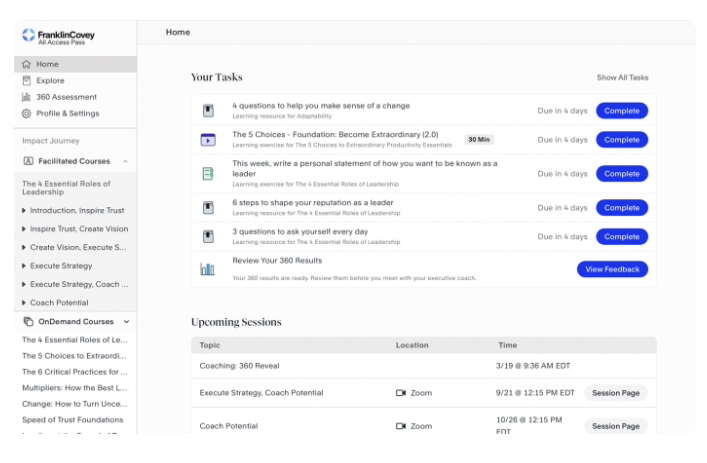Click the resource icon for '4 questions to help you make sense of a change'

(208, 110)
